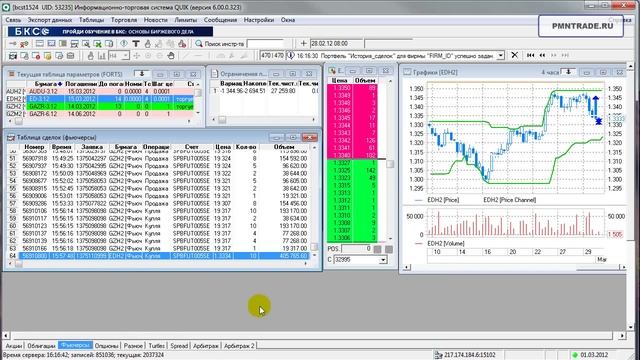Image resolution: width=640 pixels, height=360 pixels.
Task: Click the red disconnect icon in toolbar
Action: click(24, 43)
